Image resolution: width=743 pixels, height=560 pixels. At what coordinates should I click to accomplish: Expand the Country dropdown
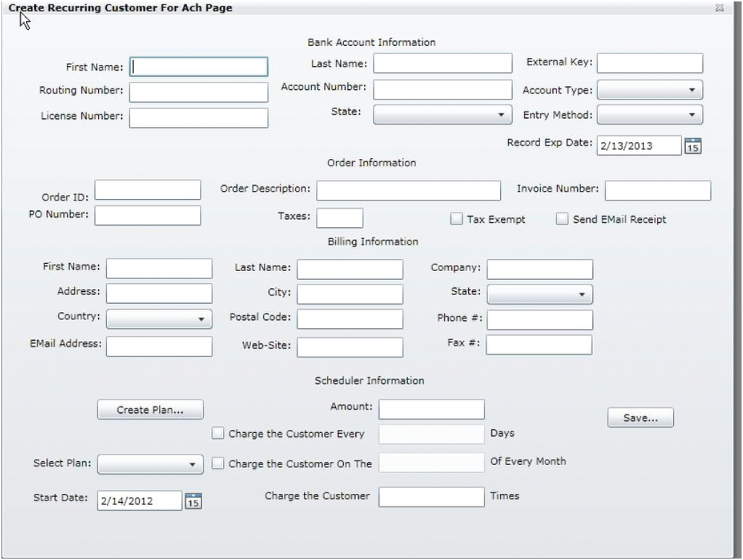(x=200, y=319)
